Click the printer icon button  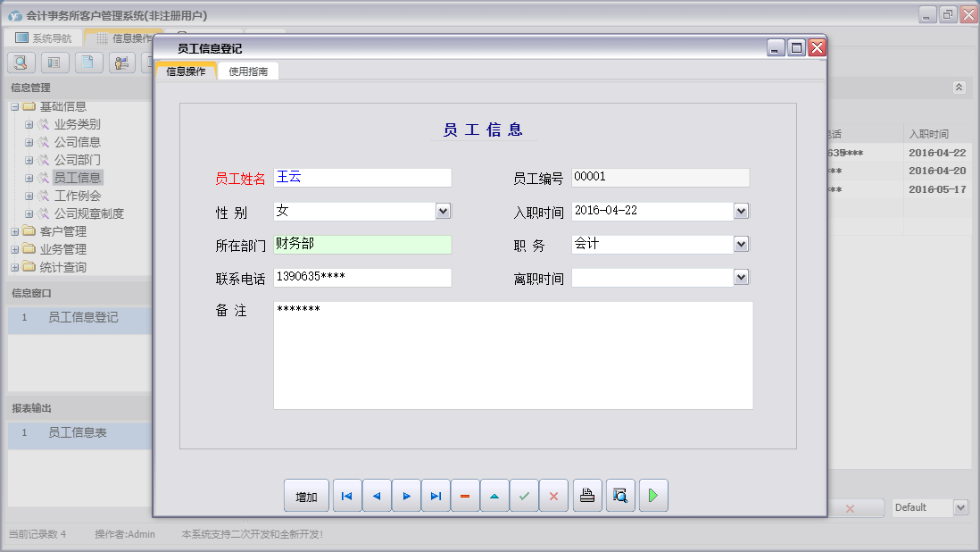click(587, 496)
